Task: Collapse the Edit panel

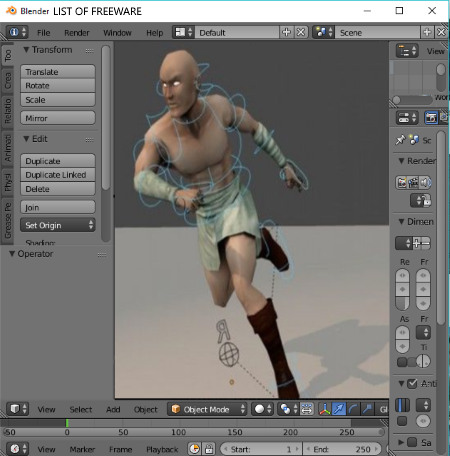Action: point(26,139)
